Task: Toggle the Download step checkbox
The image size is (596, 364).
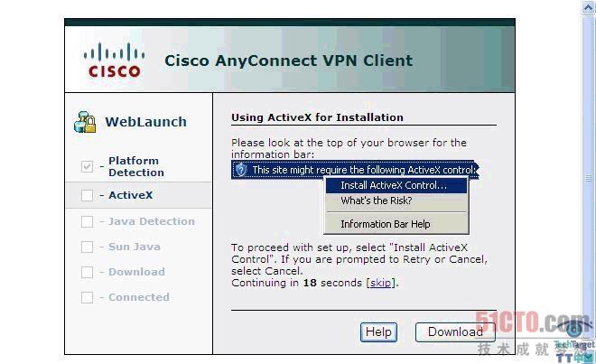Action: coord(87,272)
